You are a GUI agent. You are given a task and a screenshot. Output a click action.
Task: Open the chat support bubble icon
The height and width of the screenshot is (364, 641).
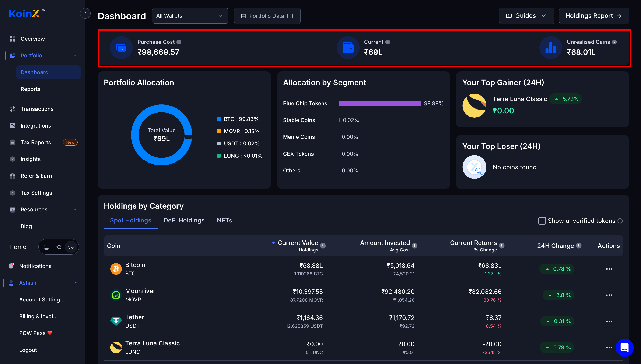[x=624, y=347]
